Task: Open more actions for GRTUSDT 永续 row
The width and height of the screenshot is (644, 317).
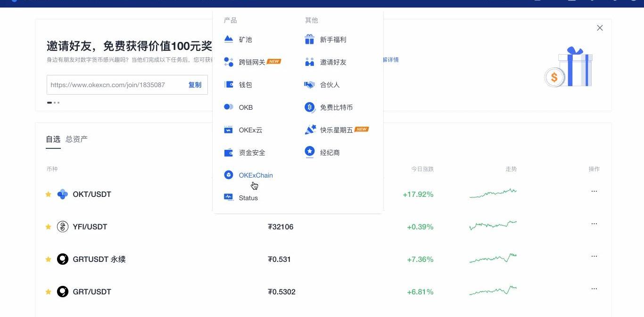Action: 594,256
